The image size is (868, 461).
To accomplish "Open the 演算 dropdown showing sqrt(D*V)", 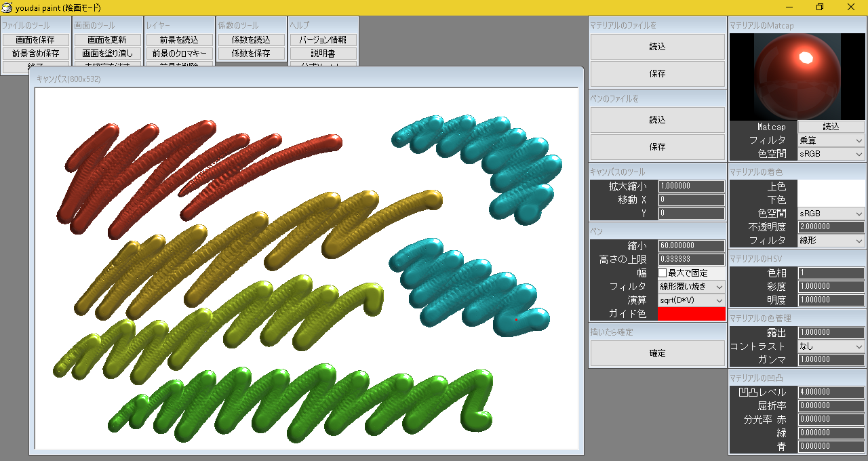I will [x=691, y=300].
